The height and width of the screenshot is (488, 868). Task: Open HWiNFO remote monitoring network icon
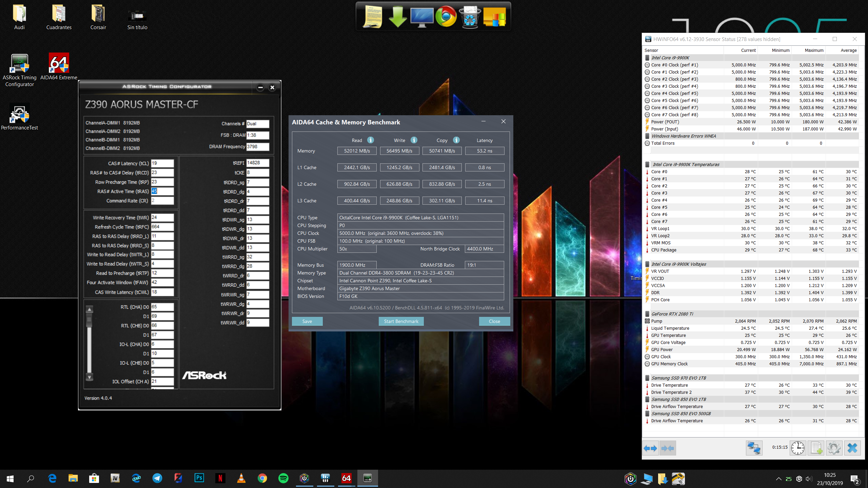coord(754,448)
